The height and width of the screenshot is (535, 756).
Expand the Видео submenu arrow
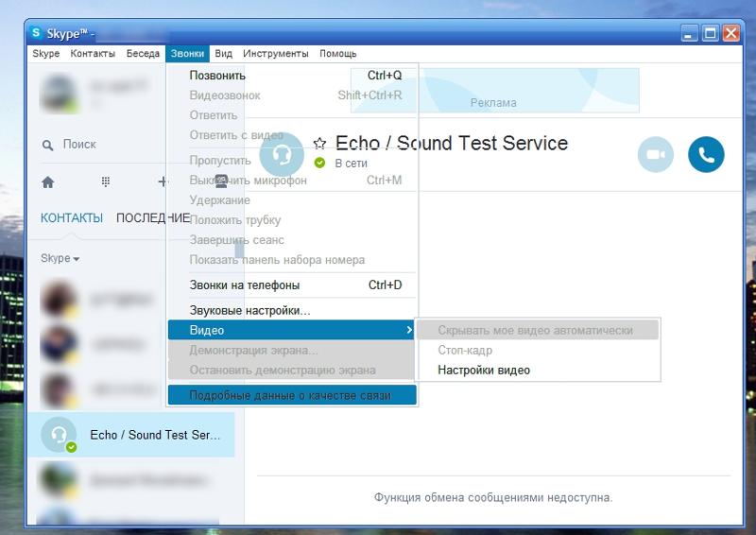coord(409,330)
